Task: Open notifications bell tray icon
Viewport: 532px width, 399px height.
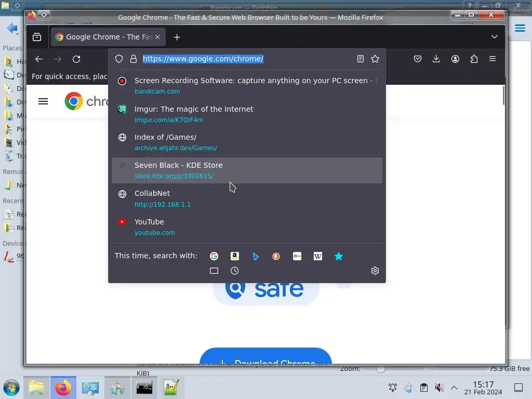Action: coord(393,388)
